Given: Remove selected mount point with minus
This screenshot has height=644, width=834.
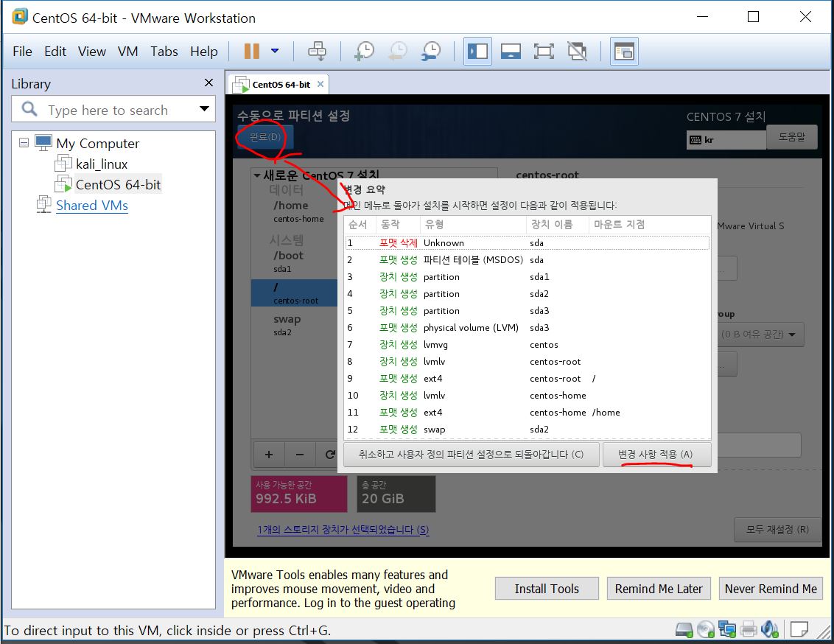Looking at the screenshot, I should coord(299,454).
